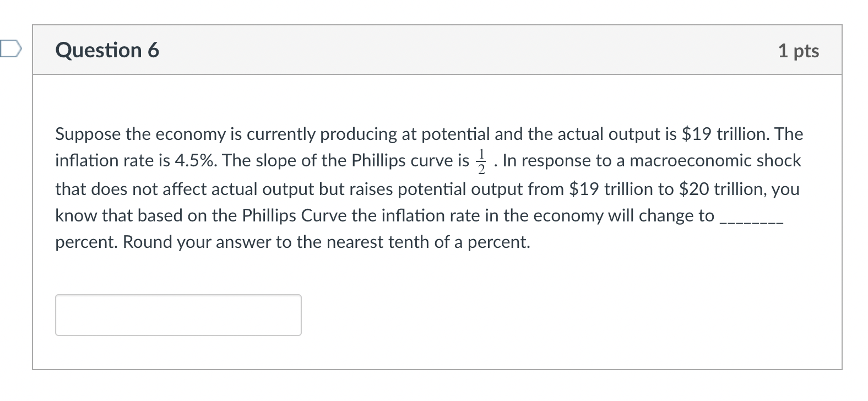The width and height of the screenshot is (868, 401).
Task: Select the Question 6 header label
Action: tap(107, 50)
